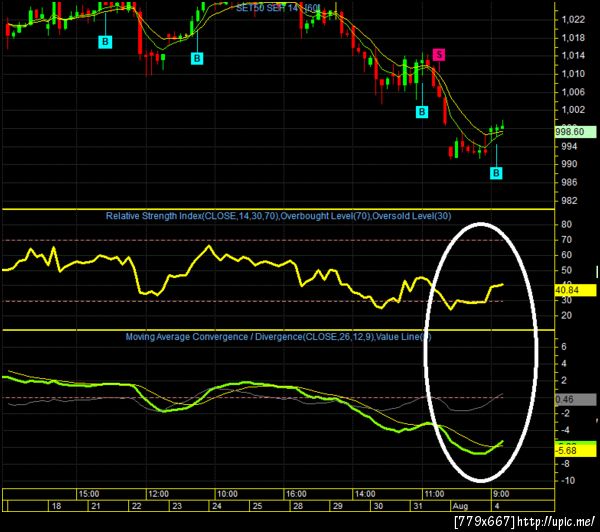Click the 14:00 time axis label
The height and width of the screenshot is (532, 600).
click(365, 494)
